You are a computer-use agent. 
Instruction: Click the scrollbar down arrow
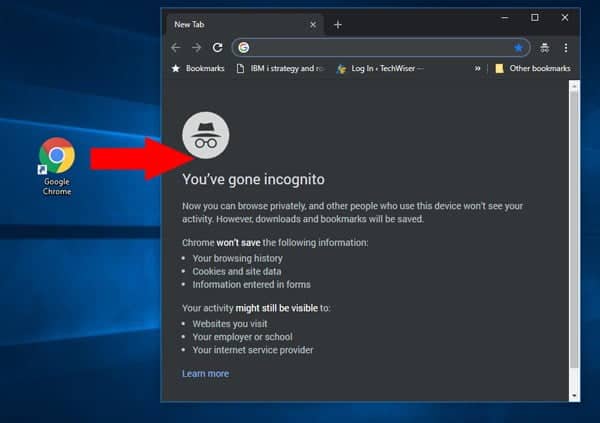(574, 396)
